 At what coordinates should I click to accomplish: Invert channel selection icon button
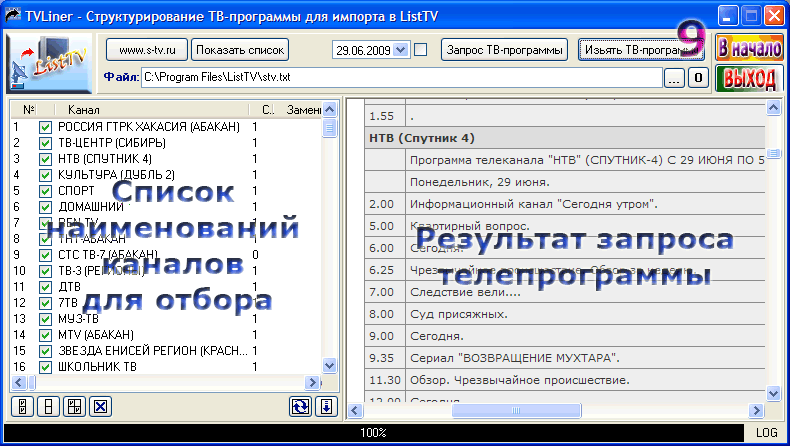point(75,406)
